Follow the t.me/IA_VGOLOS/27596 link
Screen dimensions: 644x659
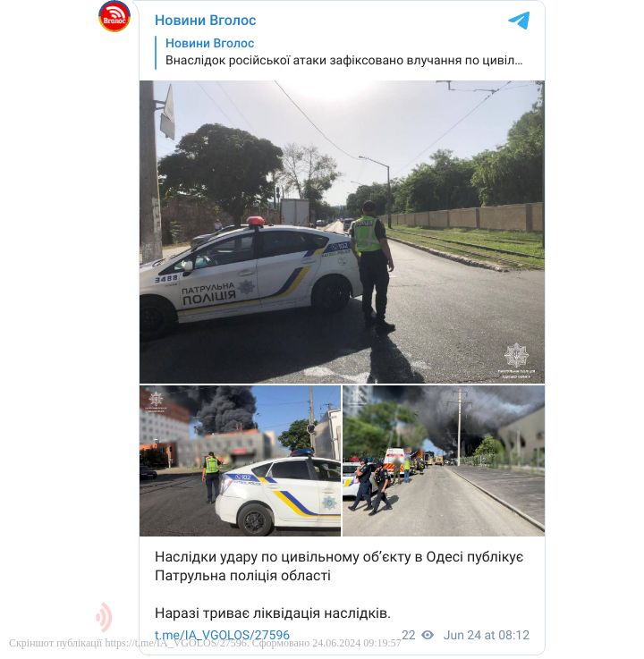(222, 635)
